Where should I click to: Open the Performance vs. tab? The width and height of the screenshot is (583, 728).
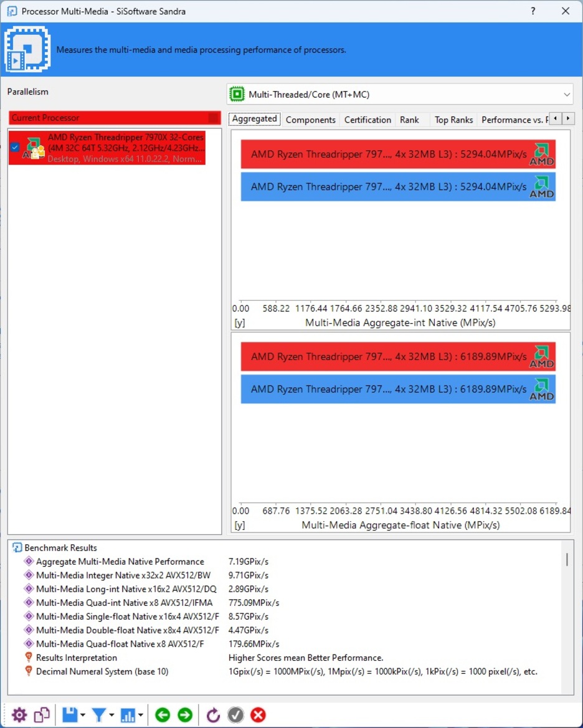[x=514, y=120]
